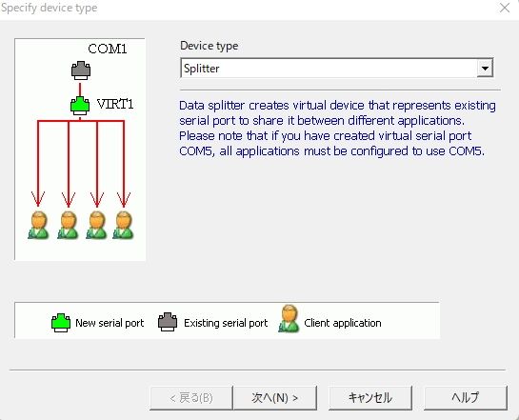Click the 次へ(N) > button
The height and width of the screenshot is (420, 519).
tap(275, 397)
